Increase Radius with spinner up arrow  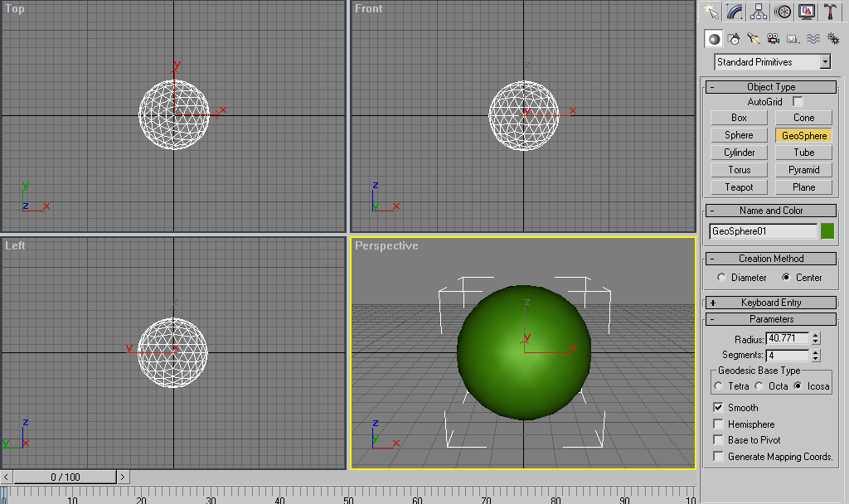(816, 335)
